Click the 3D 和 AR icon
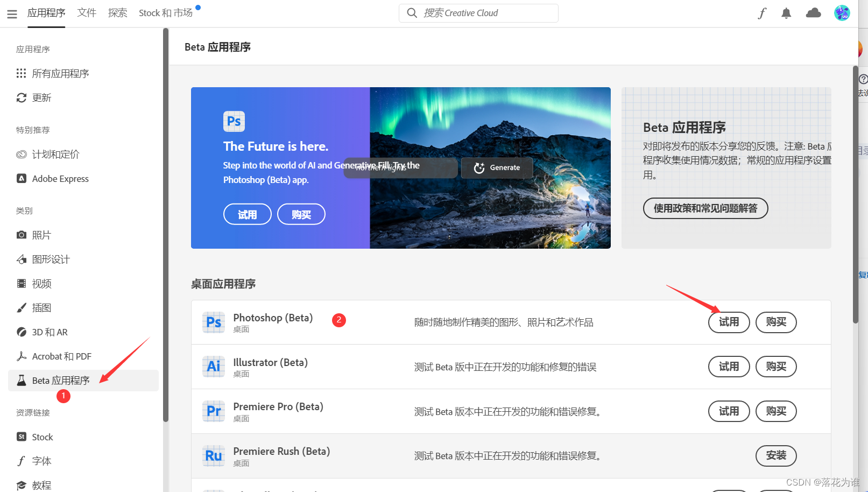The width and height of the screenshot is (868, 492). pyautogui.click(x=22, y=332)
